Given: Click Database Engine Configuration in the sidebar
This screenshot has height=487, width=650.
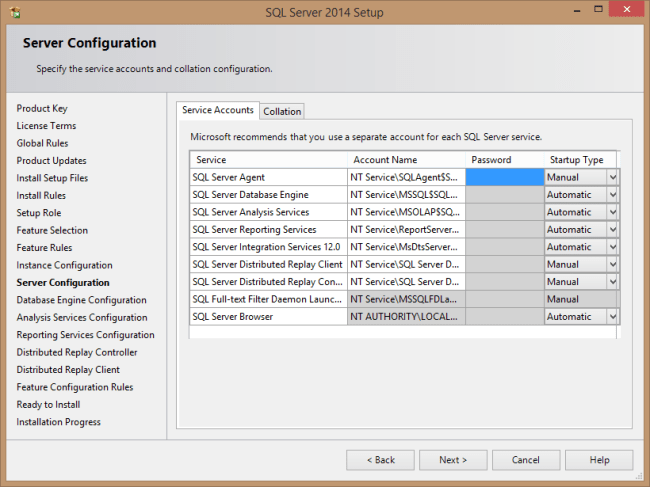Looking at the screenshot, I should [81, 300].
